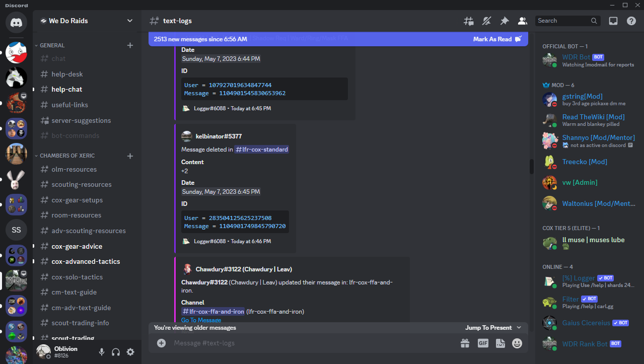
Task: Open the Threads panel
Action: 469,21
